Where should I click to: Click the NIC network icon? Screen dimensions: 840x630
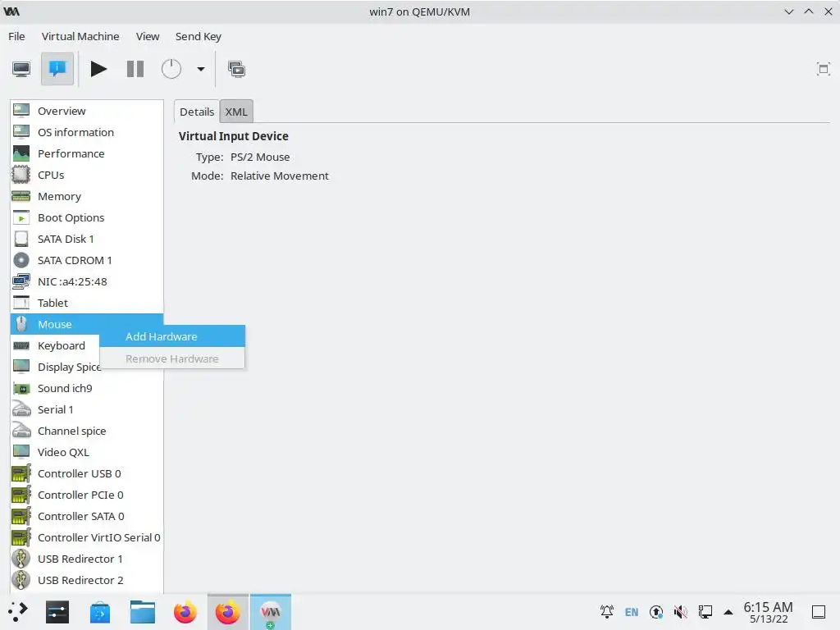21,281
